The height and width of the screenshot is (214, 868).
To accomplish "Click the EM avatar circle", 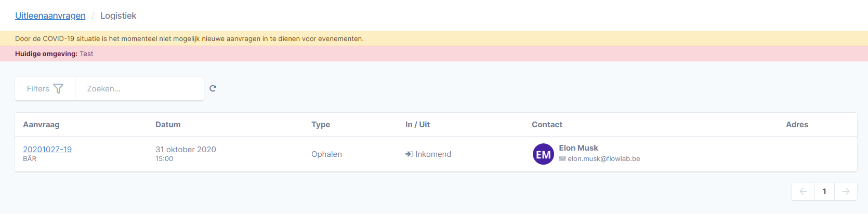I will (x=543, y=154).
